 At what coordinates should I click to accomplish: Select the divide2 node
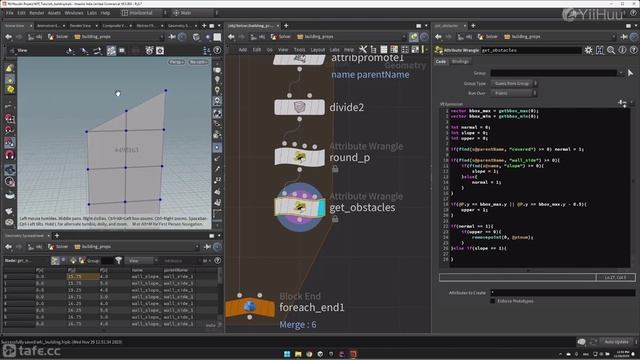coord(299,107)
